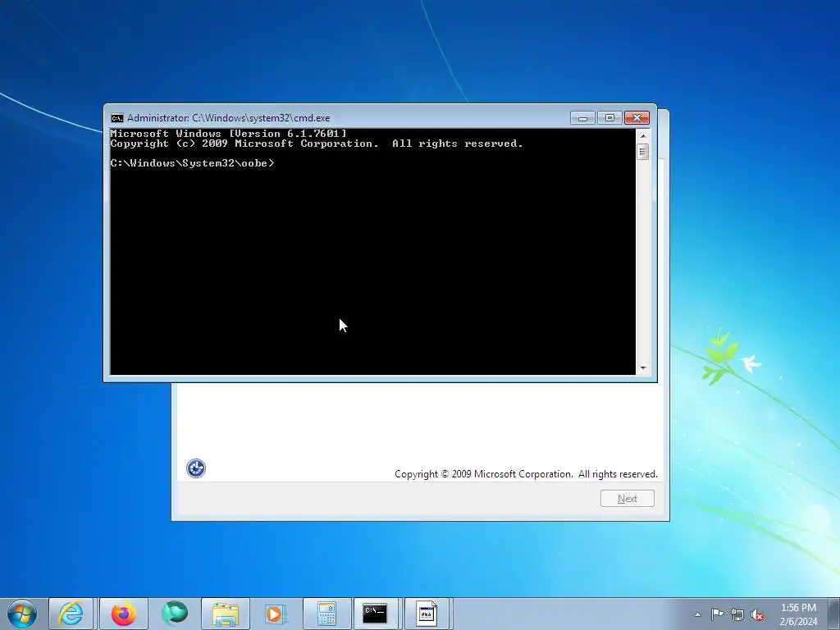840x630 pixels.
Task: Show hidden system tray icons
Action: click(x=697, y=614)
